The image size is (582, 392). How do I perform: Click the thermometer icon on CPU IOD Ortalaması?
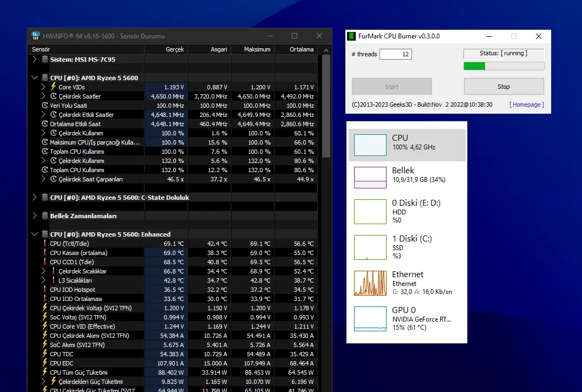pos(45,298)
